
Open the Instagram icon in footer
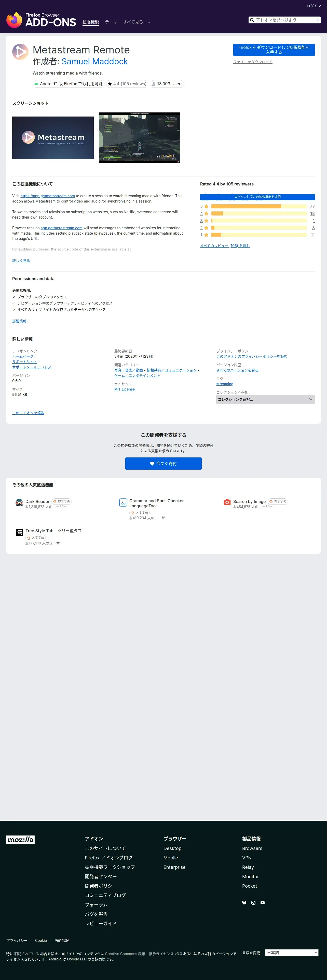pos(254,902)
